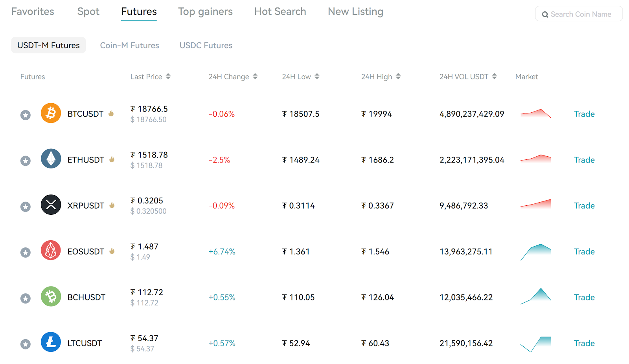
Task: Sort by 24H Change column arrows
Action: (x=255, y=77)
